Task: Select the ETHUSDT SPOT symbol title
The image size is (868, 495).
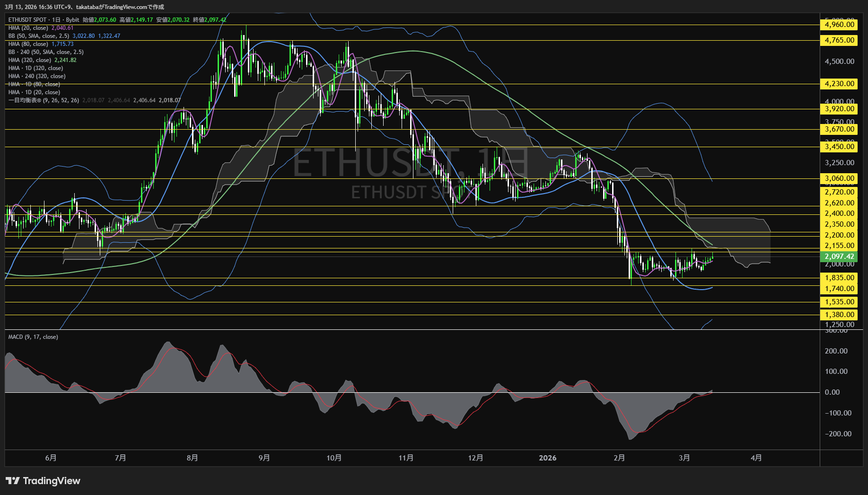Action: (x=27, y=20)
